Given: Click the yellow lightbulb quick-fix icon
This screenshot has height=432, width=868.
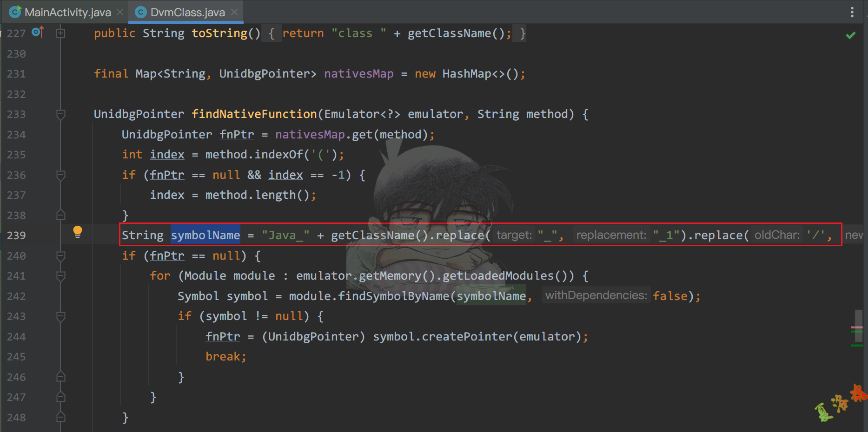Looking at the screenshot, I should [x=78, y=231].
